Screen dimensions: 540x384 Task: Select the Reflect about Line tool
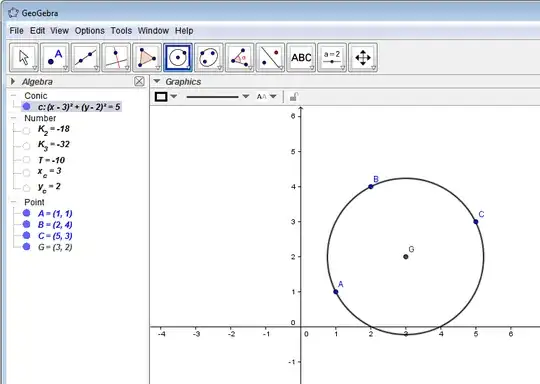click(x=270, y=58)
